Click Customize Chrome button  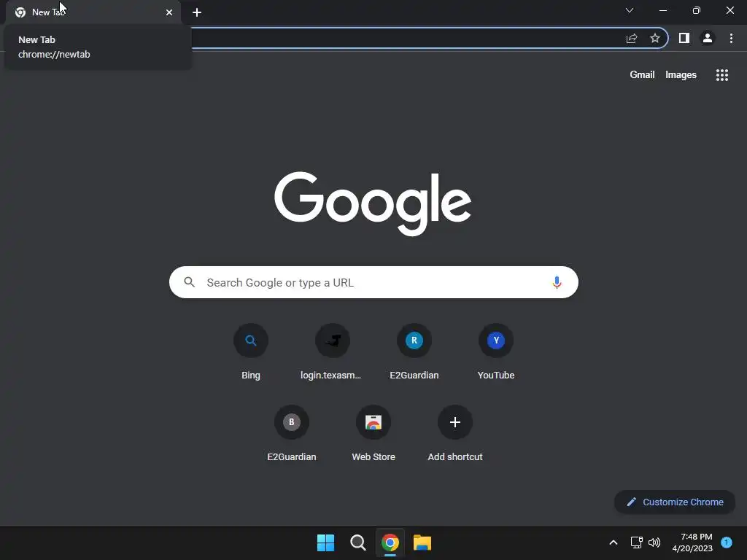pyautogui.click(x=675, y=502)
